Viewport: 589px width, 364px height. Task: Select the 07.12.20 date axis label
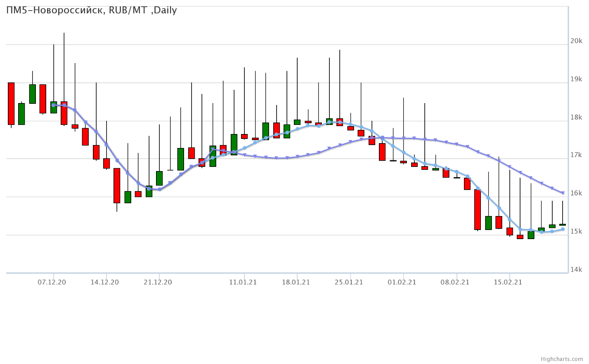coord(52,282)
